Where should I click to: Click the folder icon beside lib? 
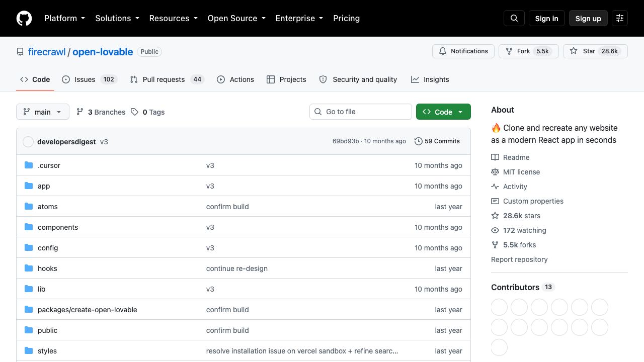coord(29,289)
